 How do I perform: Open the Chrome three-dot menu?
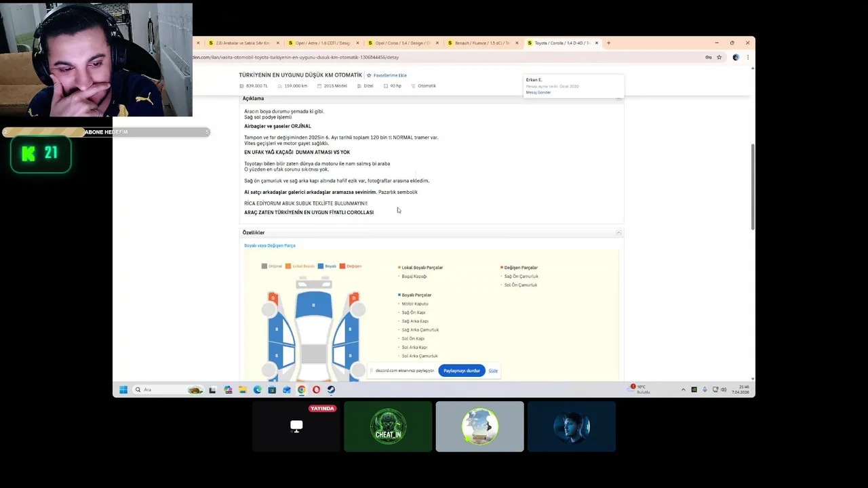click(747, 57)
